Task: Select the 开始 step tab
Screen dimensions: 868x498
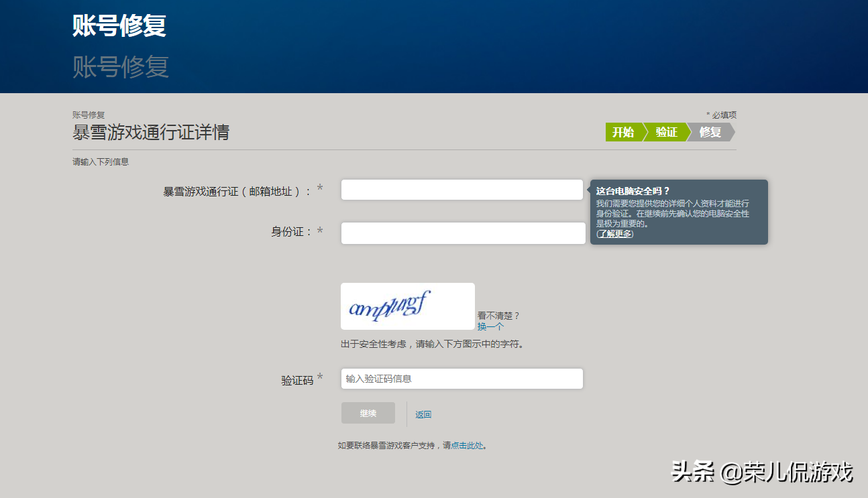Action: point(623,132)
